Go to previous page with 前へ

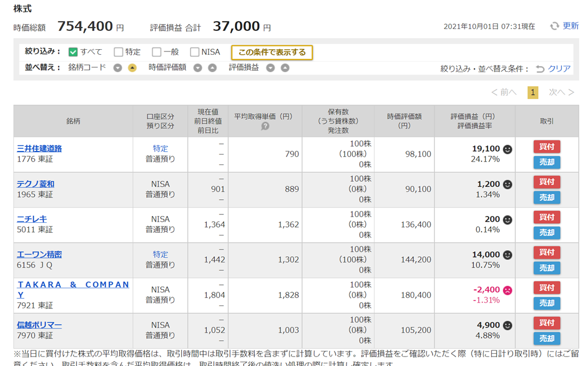[504, 92]
